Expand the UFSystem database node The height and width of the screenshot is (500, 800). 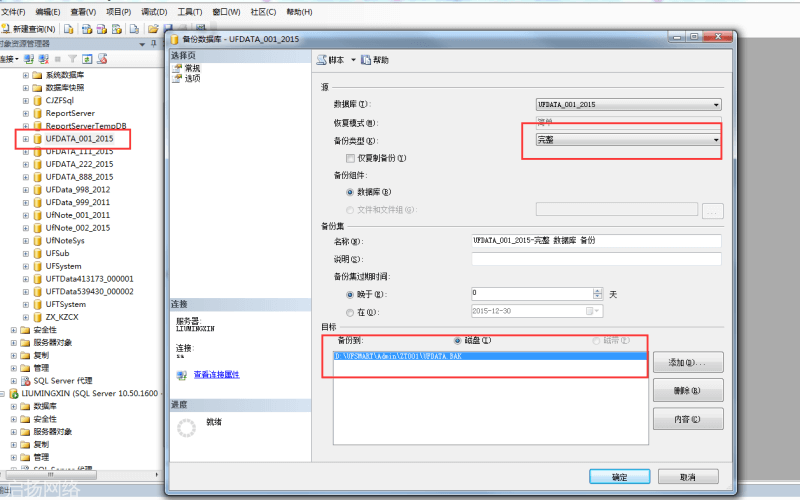(x=26, y=266)
